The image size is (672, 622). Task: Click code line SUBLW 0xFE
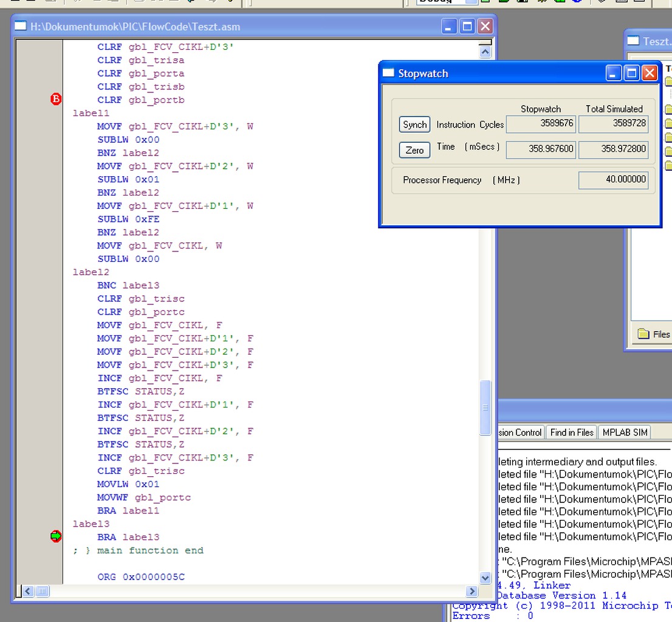point(128,219)
